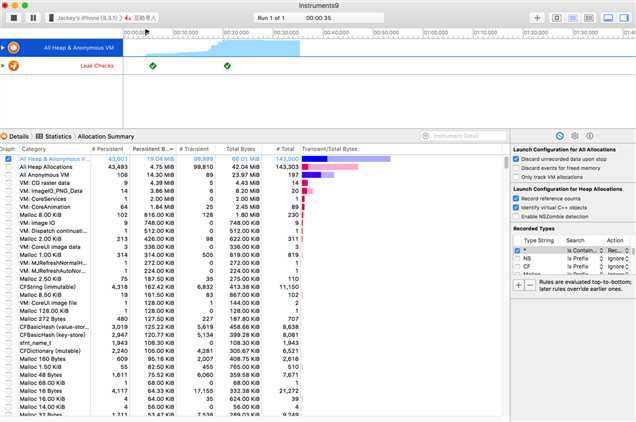Add a recorded type rule
The height and width of the screenshot is (422, 636).
[x=518, y=285]
